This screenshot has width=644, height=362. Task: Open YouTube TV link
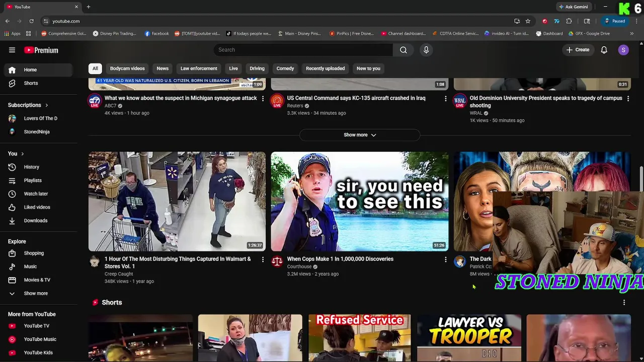pos(39,326)
